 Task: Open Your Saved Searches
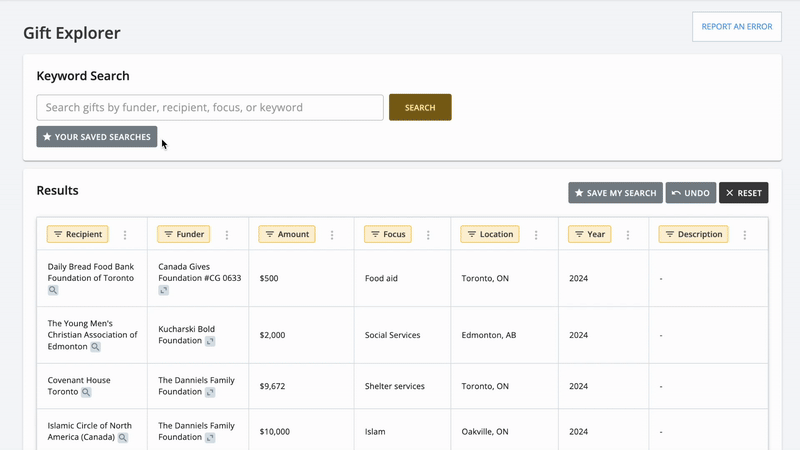97,137
